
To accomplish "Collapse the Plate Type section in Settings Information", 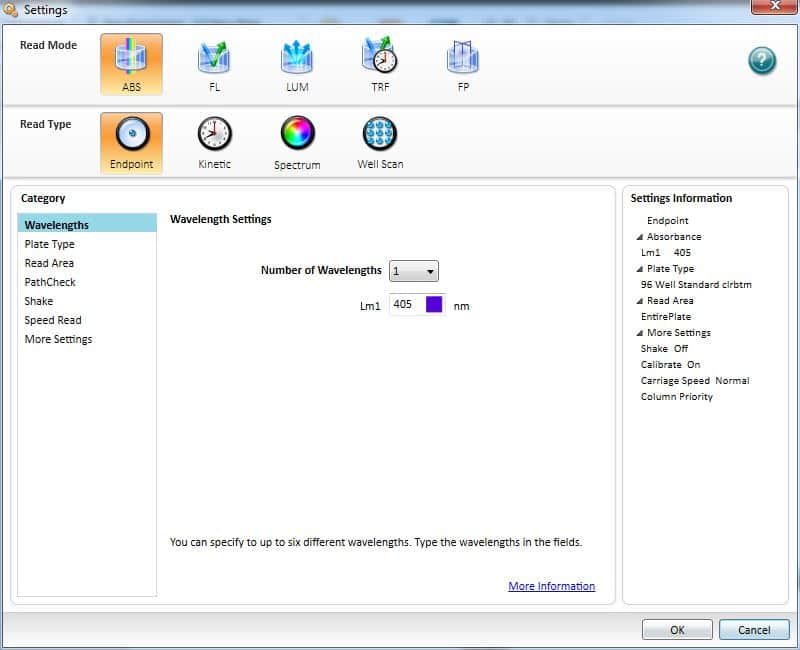I will 639,269.
